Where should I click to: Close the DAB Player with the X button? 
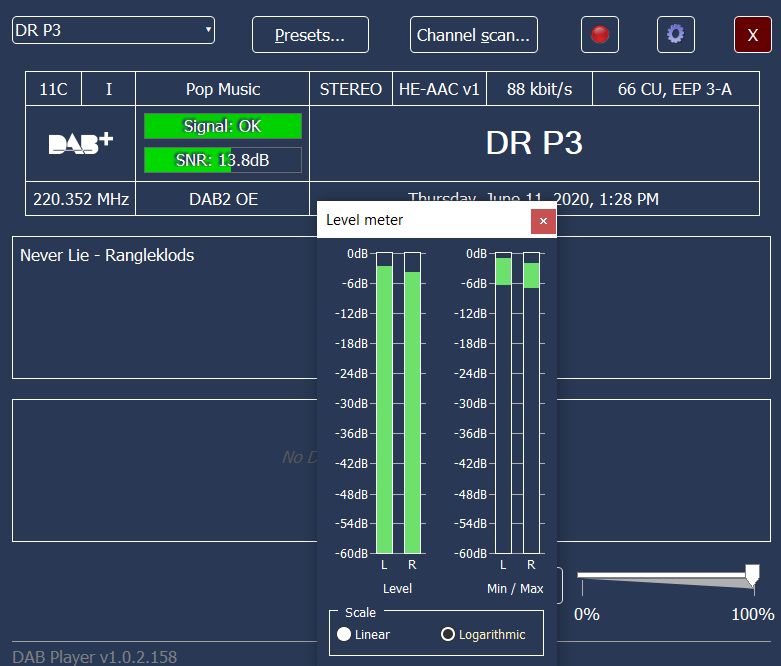pos(752,35)
